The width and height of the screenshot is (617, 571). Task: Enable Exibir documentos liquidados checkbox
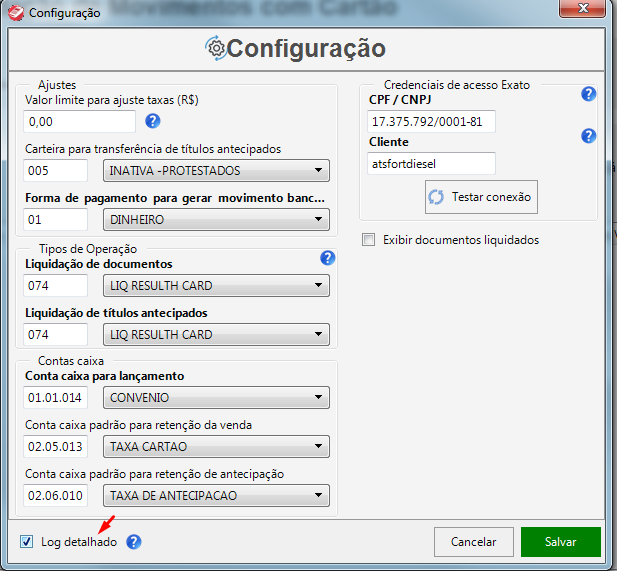(x=368, y=239)
